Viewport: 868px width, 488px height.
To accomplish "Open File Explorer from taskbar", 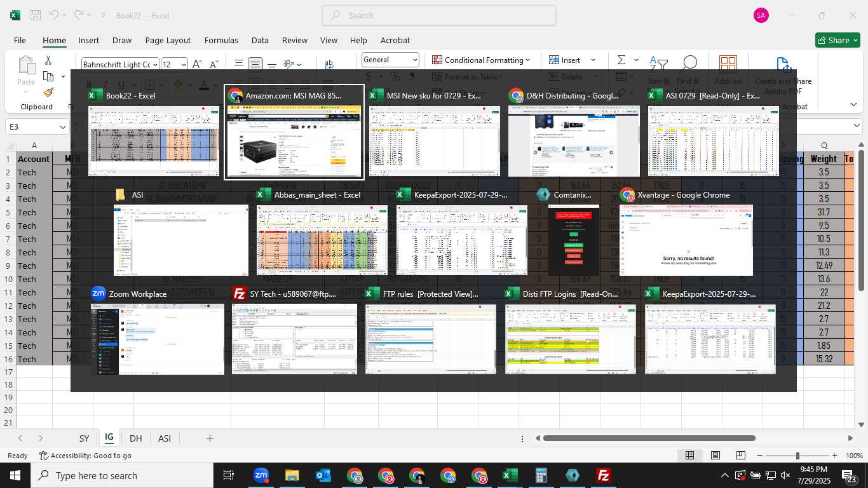I will (x=292, y=475).
